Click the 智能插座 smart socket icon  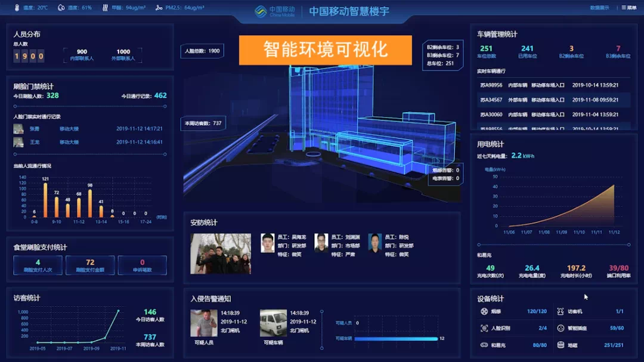coord(561,328)
